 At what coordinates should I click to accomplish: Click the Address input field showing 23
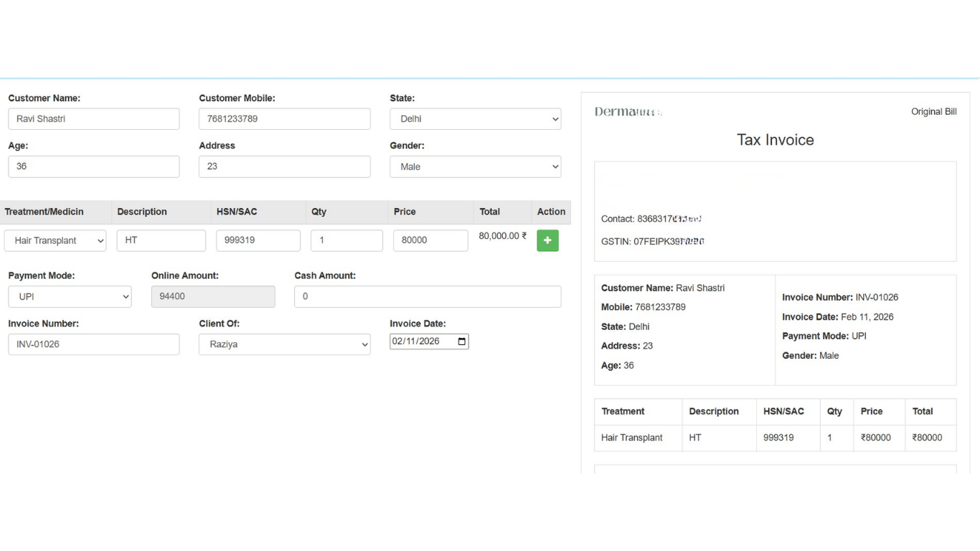tap(284, 166)
